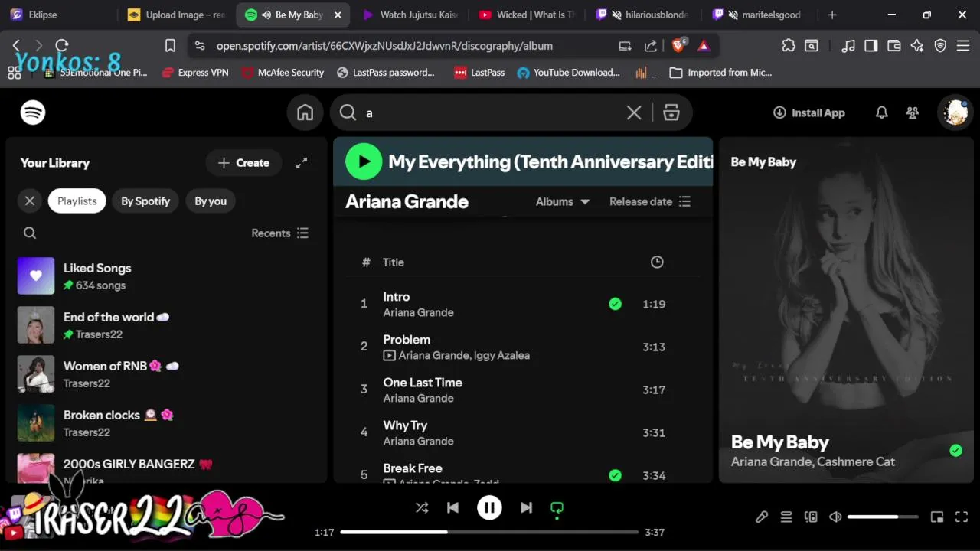Open Spotify home via logo

pos(33,112)
